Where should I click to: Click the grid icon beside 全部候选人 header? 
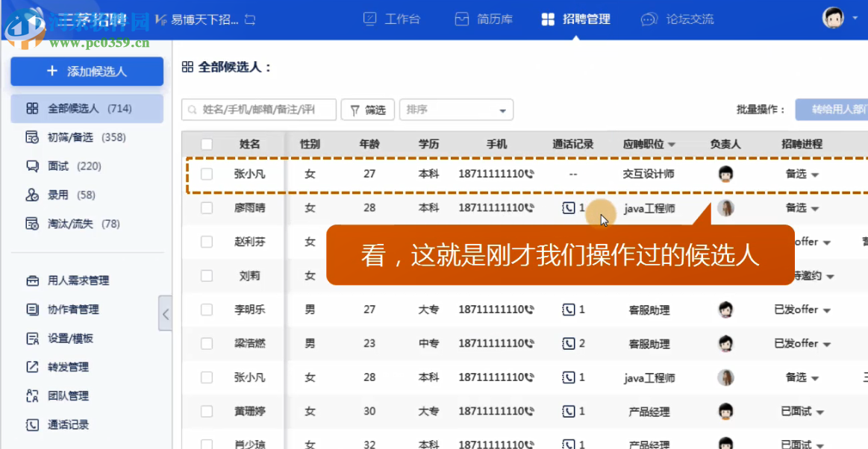[189, 66]
